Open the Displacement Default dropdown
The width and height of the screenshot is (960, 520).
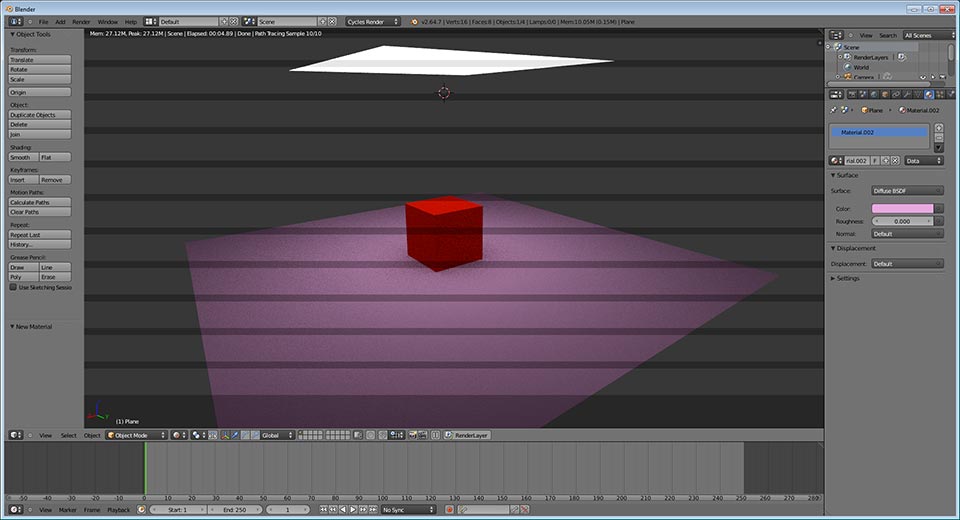pyautogui.click(x=907, y=263)
